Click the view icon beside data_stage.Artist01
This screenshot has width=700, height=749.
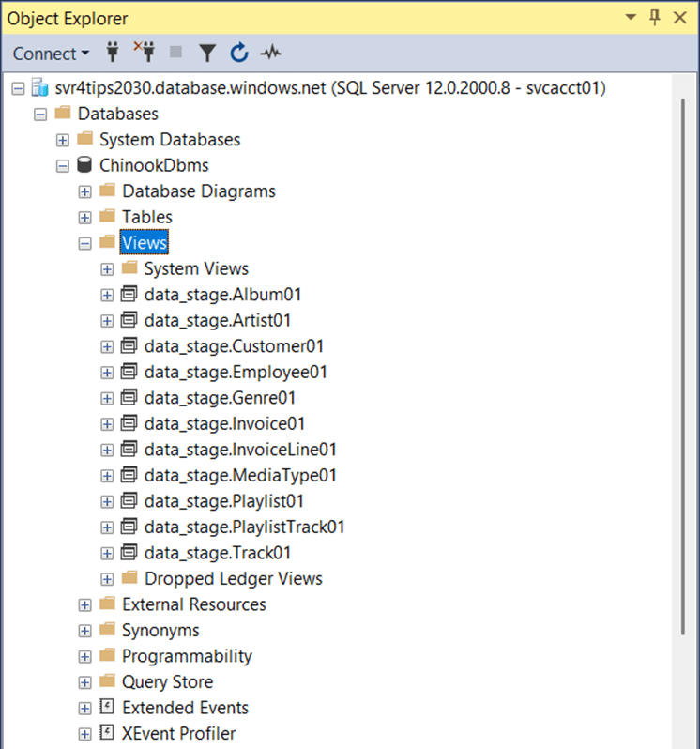pos(129,319)
